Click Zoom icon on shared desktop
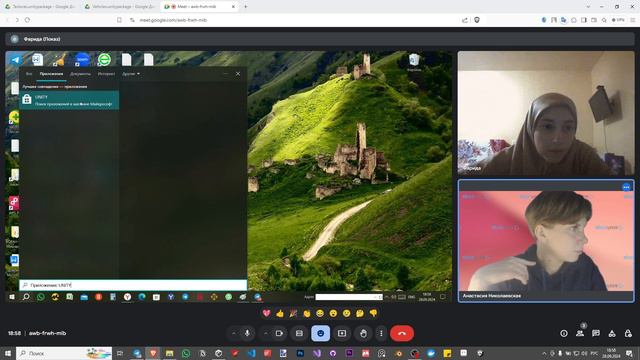 [82, 60]
